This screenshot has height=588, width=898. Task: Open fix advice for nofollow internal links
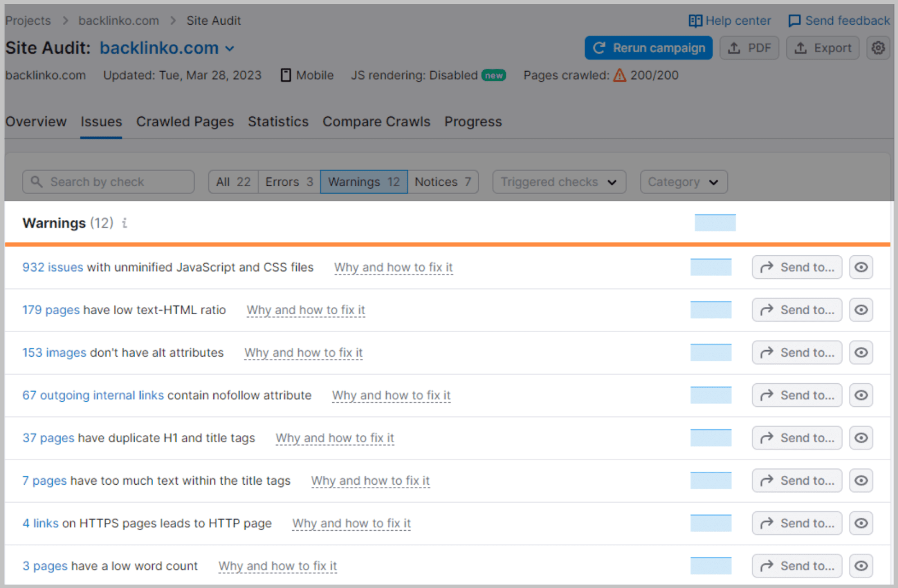[391, 395]
